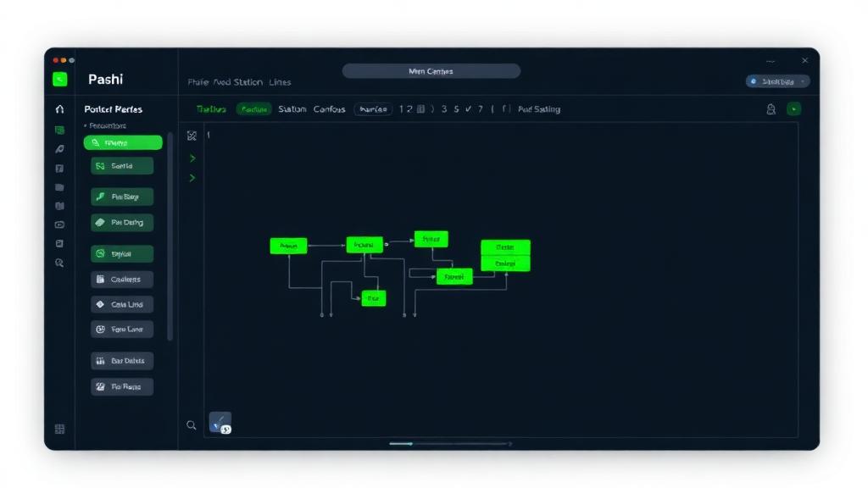Toggle the outlined pill button in toolbar

pyautogui.click(x=373, y=109)
